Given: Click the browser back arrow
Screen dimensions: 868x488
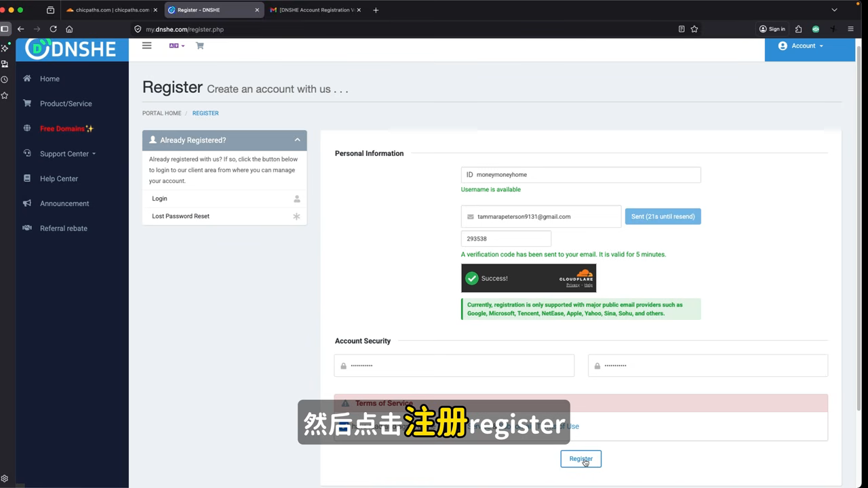Looking at the screenshot, I should [x=21, y=29].
